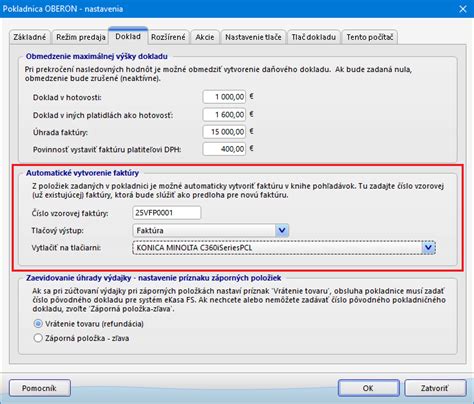Switch to the Základné tab
The image size is (474, 404).
(30, 37)
